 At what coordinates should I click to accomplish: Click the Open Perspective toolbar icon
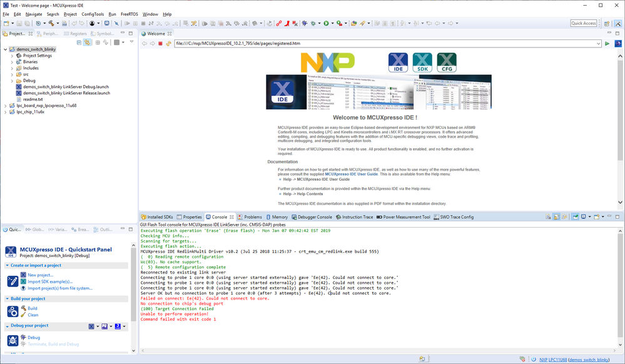pos(607,24)
